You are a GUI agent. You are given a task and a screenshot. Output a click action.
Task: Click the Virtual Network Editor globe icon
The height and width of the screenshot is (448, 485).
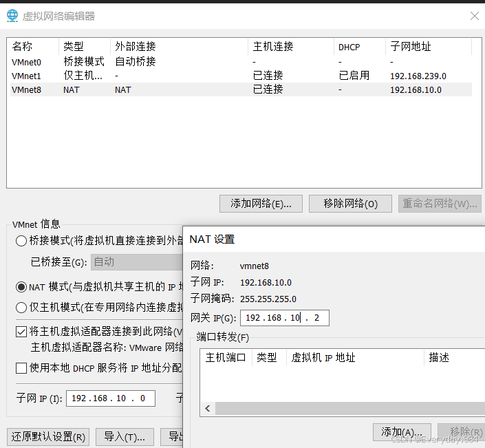(12, 16)
